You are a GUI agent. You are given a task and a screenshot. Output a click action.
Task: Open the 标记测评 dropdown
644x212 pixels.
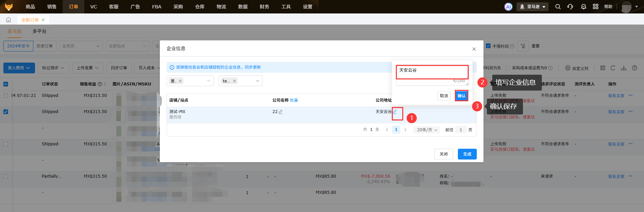tap(54, 68)
